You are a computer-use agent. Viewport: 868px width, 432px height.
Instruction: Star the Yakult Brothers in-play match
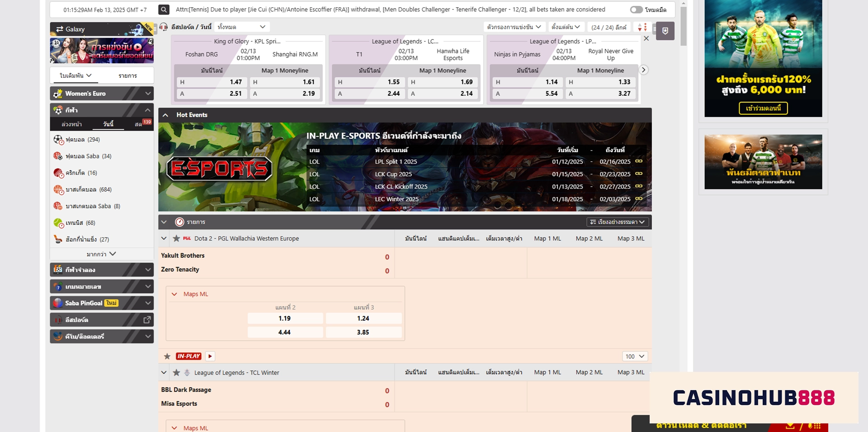tap(167, 356)
